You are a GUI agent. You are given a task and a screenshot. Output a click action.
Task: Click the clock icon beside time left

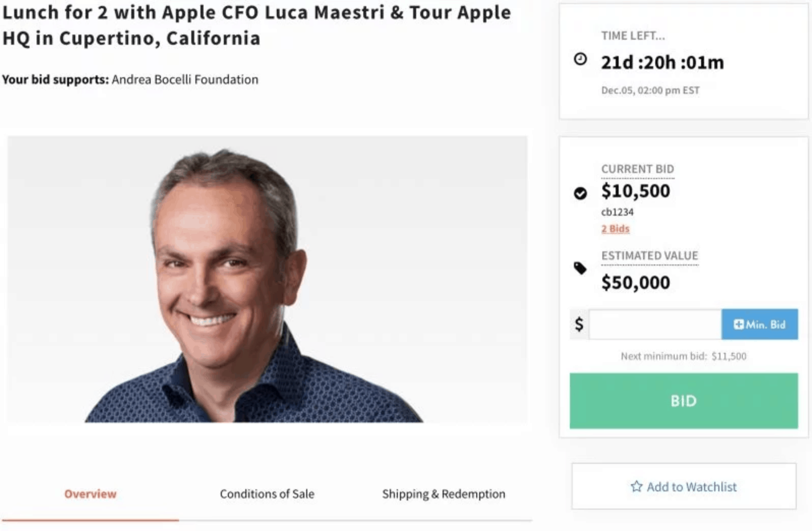(x=580, y=59)
